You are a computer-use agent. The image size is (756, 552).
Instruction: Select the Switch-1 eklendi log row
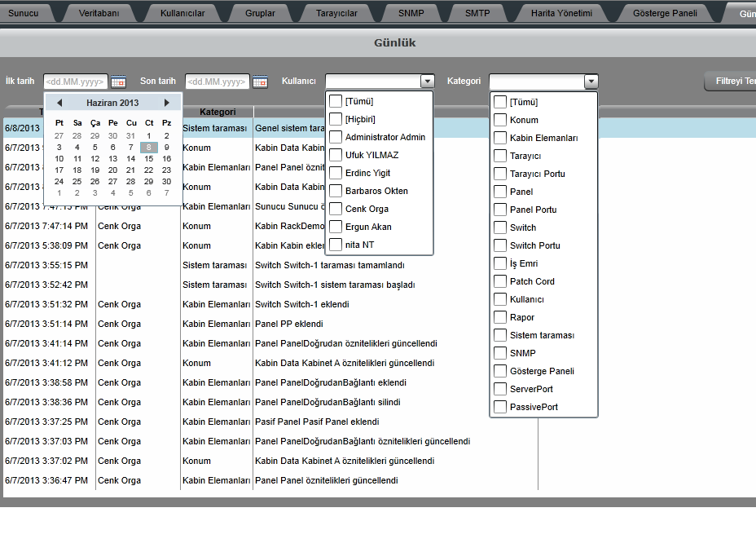[301, 304]
